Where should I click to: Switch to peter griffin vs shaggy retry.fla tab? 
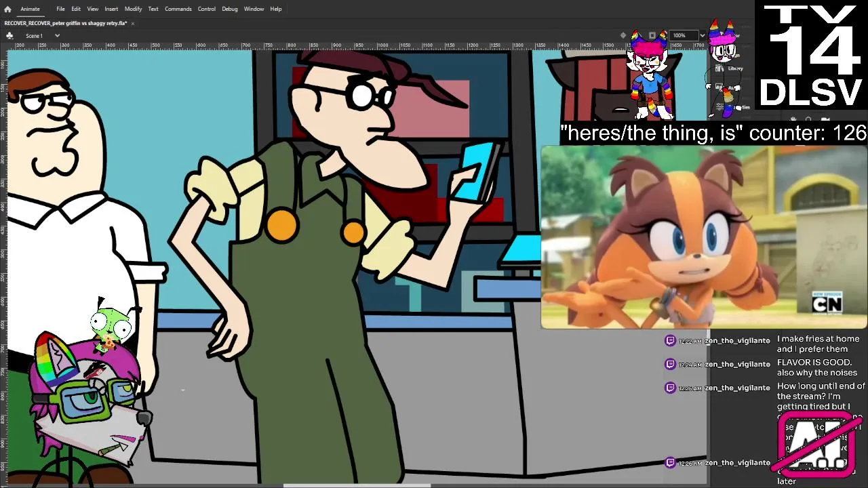coord(66,23)
